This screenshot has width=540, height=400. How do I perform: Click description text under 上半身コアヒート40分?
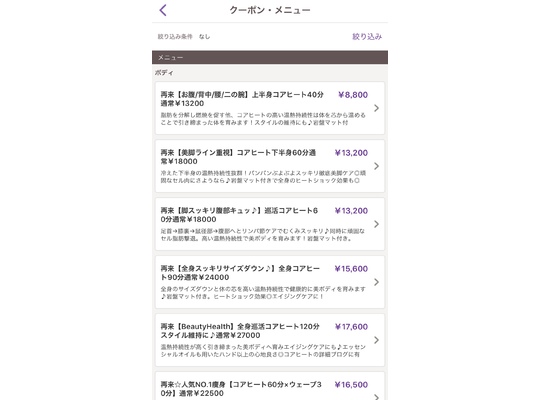pos(263,119)
